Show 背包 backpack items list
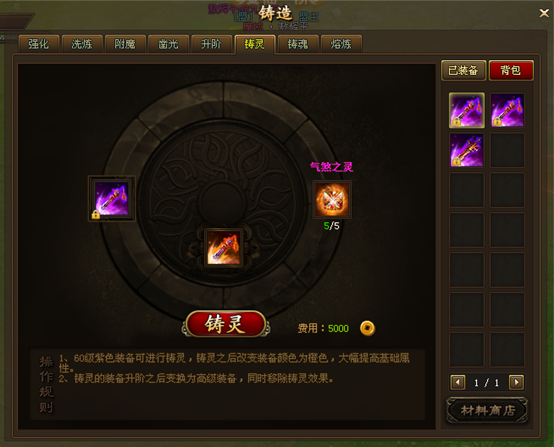Viewport: 554px width, 447px height. pyautogui.click(x=511, y=70)
